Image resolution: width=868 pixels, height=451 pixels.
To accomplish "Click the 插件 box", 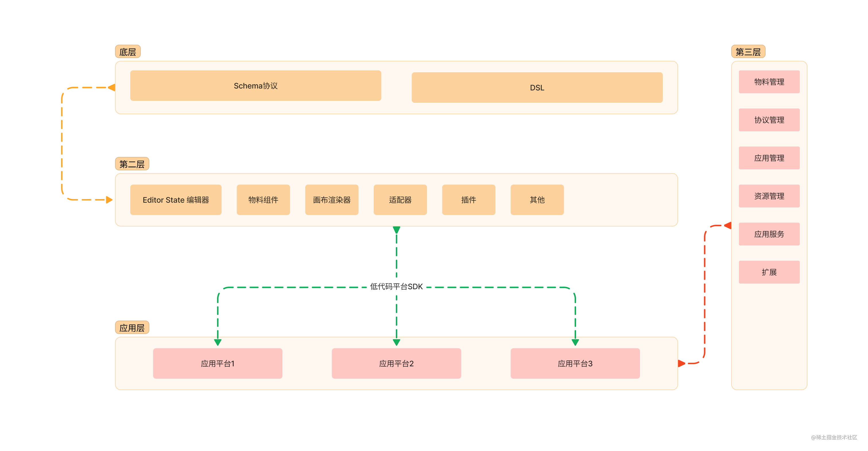I will 468,200.
